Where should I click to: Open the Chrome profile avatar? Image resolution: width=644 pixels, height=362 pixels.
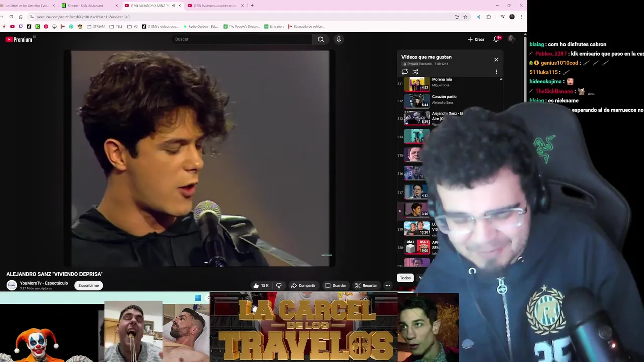[x=512, y=17]
